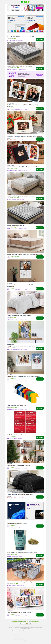Screen dimensions: 51x644
Task: Click the Code PROMO button in purple banner
Action: point(39,75)
